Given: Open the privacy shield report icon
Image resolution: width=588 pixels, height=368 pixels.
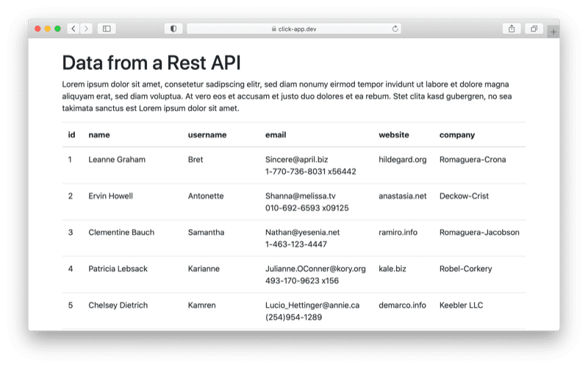Looking at the screenshot, I should coord(173,29).
